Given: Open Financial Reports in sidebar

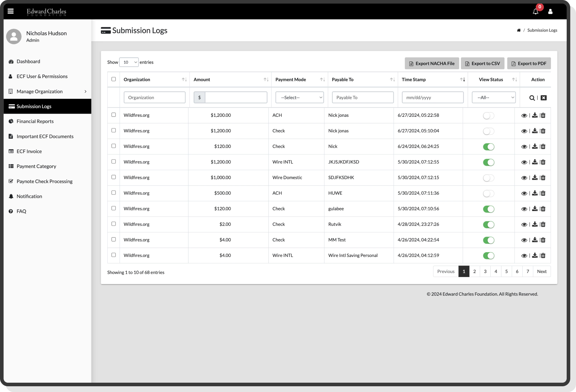Looking at the screenshot, I should tap(35, 121).
